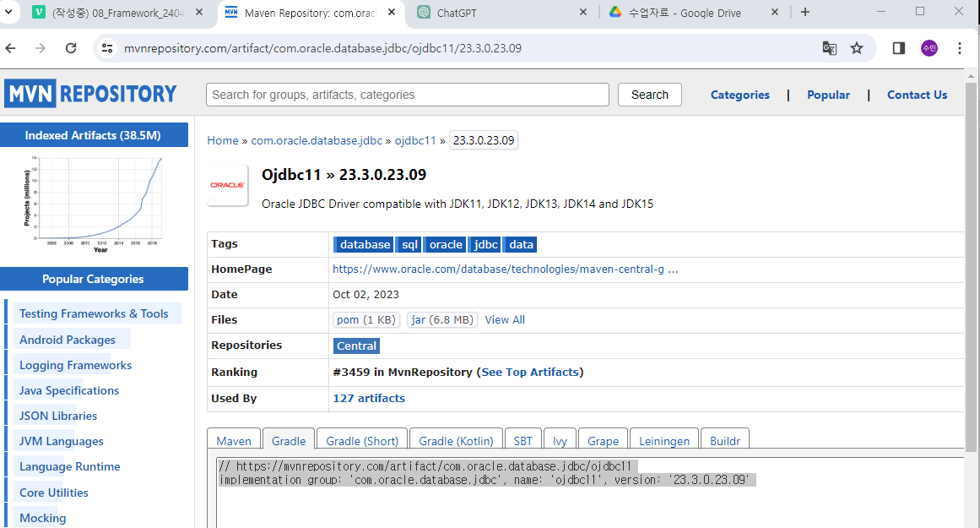Open Testing Frameworks & Tools category
The image size is (980, 528).
pyautogui.click(x=94, y=314)
